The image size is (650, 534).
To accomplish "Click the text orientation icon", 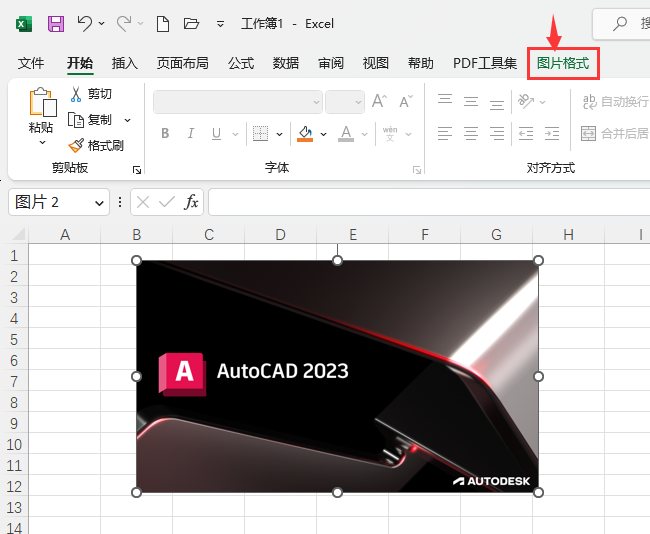I will [x=526, y=101].
